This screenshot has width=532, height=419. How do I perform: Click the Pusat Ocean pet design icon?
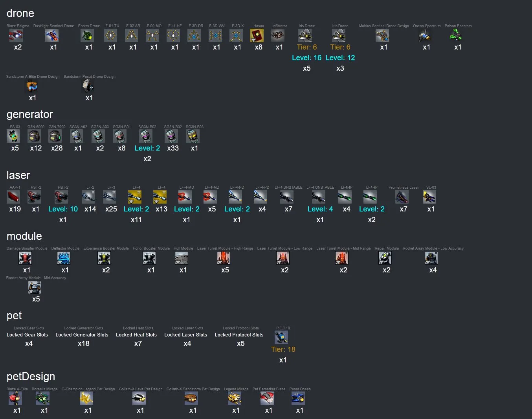298,399
